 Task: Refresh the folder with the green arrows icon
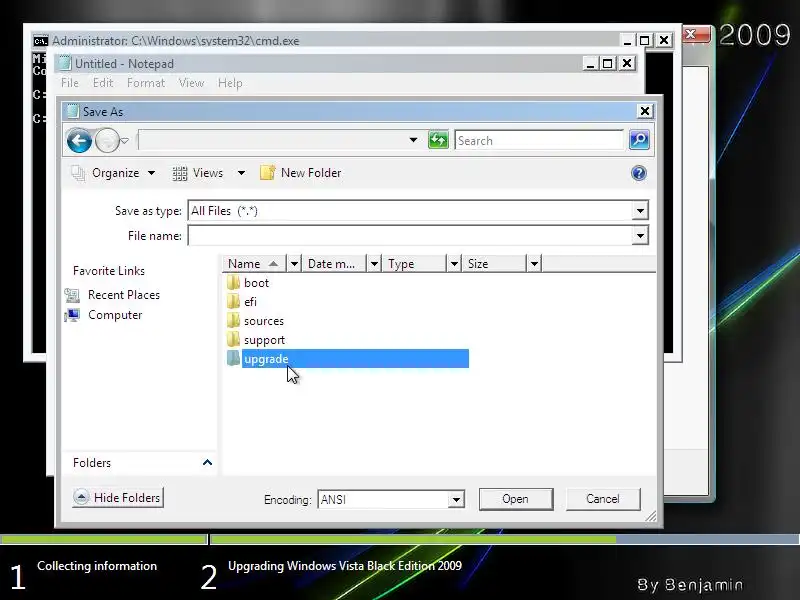(438, 140)
